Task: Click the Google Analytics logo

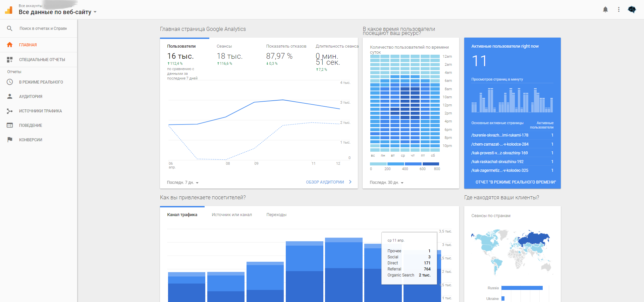Action: click(9, 10)
